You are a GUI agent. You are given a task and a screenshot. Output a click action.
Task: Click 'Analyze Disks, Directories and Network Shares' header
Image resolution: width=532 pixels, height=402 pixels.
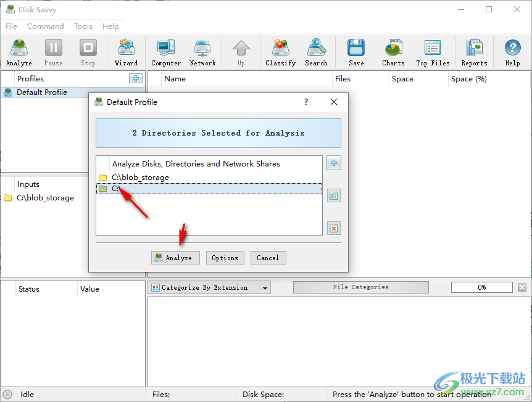[196, 164]
